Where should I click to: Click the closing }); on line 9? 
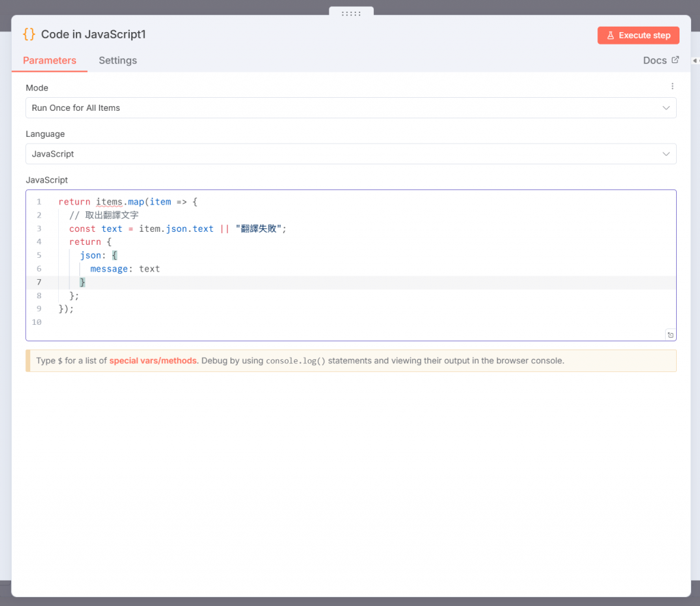[x=66, y=308]
